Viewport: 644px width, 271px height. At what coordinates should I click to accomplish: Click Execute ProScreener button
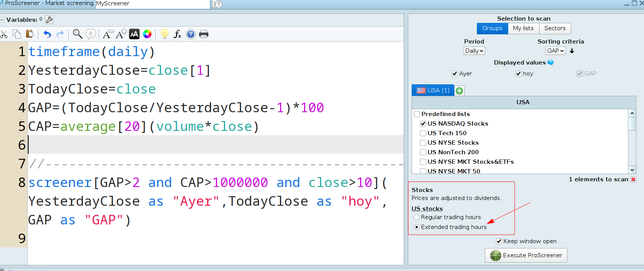(x=526, y=255)
